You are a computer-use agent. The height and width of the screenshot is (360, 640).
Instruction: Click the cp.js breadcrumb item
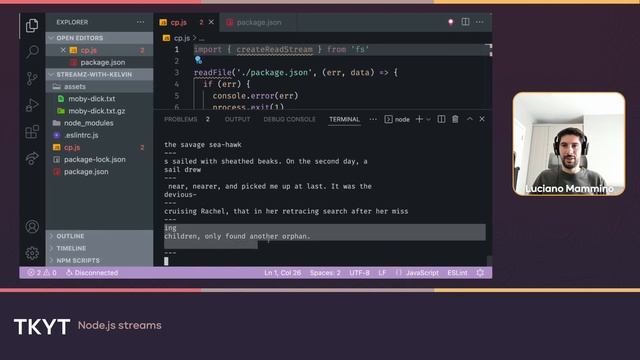pyautogui.click(x=182, y=38)
